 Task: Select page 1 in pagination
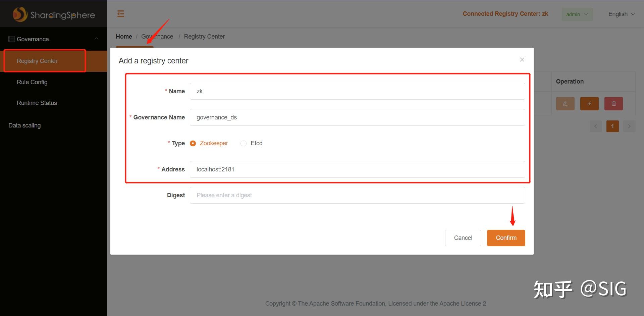pyautogui.click(x=612, y=126)
